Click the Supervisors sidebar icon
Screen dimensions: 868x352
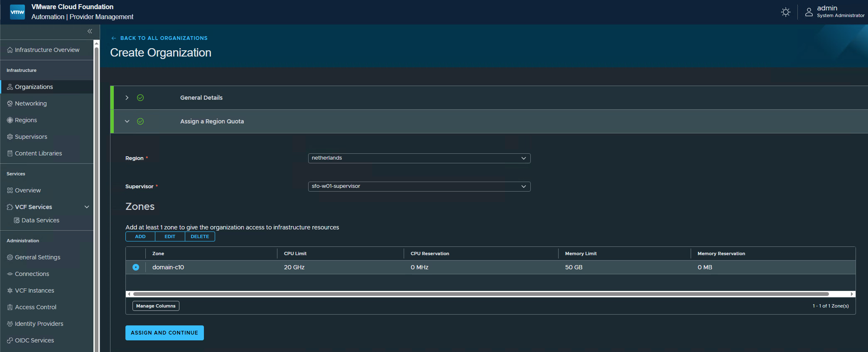(x=10, y=137)
